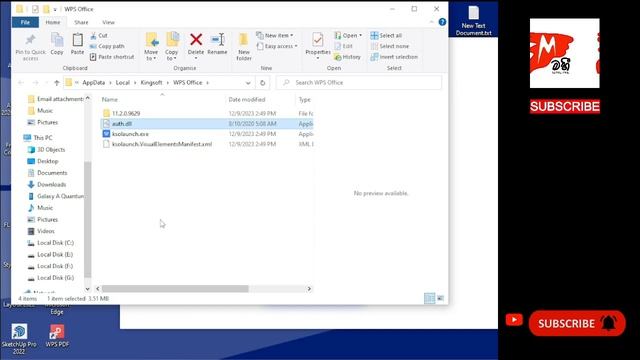Select the ksolaunch.exe file
The height and width of the screenshot is (360, 640).
point(130,134)
